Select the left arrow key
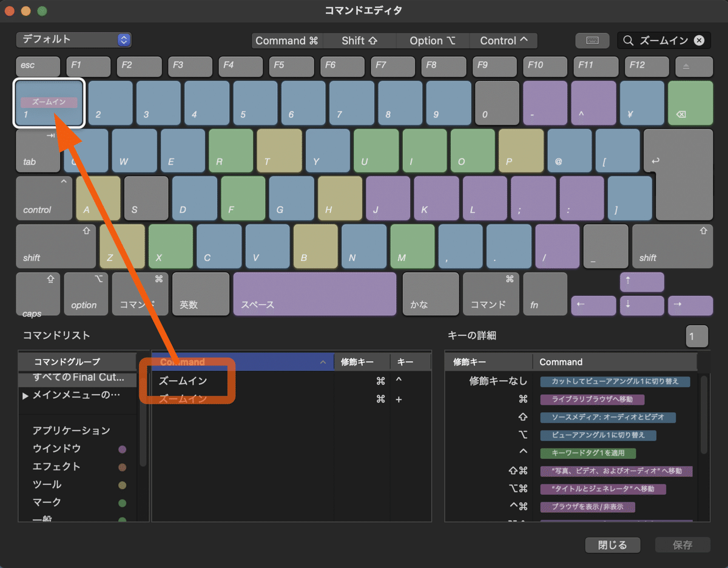The image size is (728, 568). 593,306
